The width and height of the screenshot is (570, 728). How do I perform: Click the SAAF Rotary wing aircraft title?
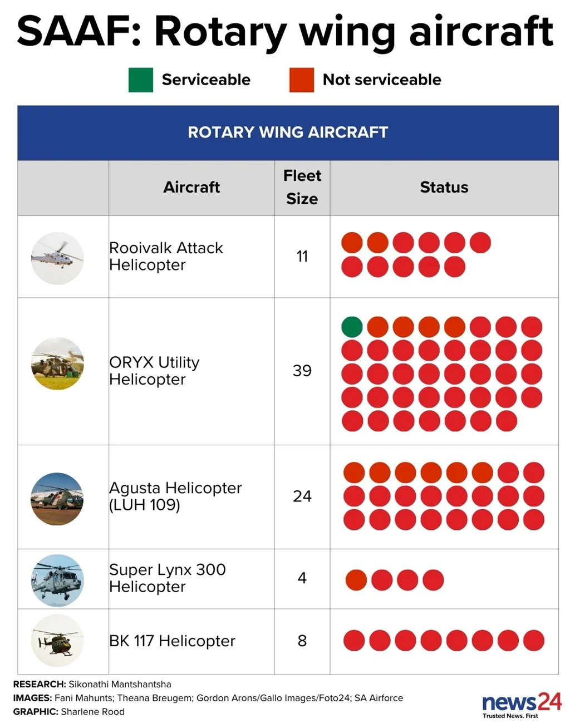[285, 31]
